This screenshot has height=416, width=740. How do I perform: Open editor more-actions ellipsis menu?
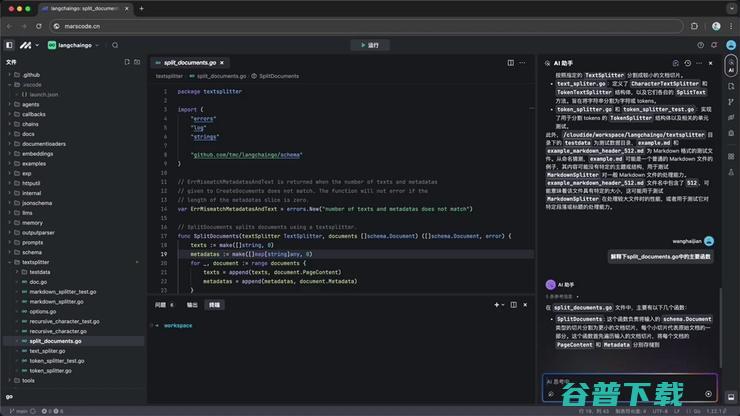(x=522, y=63)
